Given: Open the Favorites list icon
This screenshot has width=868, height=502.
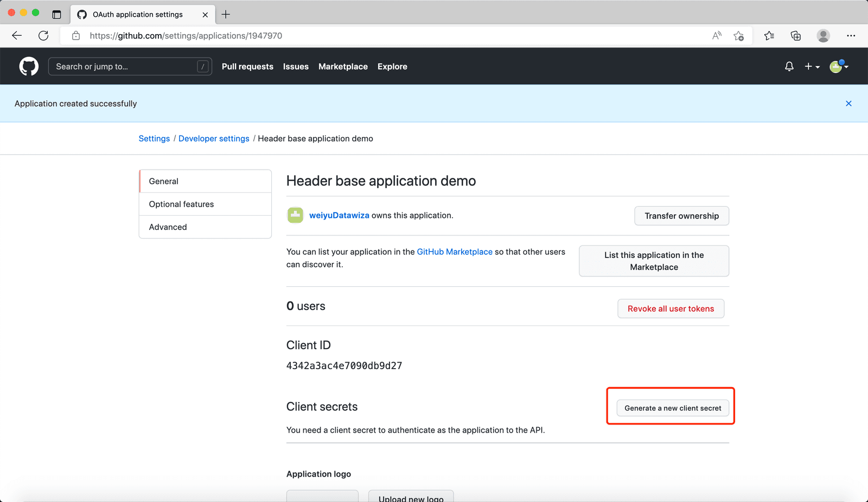Looking at the screenshot, I should (769, 36).
